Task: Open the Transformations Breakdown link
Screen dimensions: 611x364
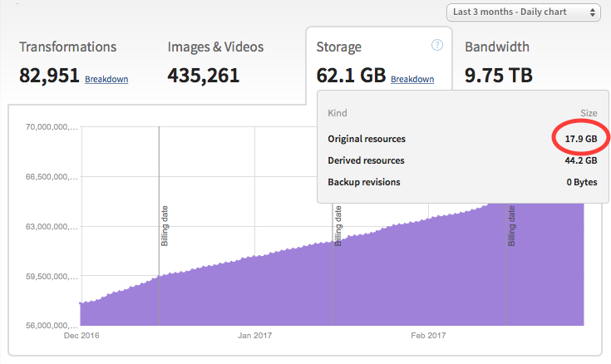Action: [x=106, y=80]
